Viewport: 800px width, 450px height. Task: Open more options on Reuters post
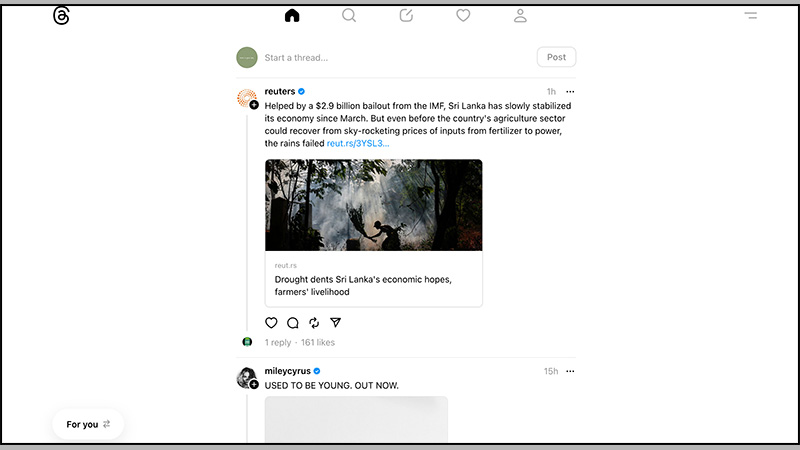(x=570, y=92)
